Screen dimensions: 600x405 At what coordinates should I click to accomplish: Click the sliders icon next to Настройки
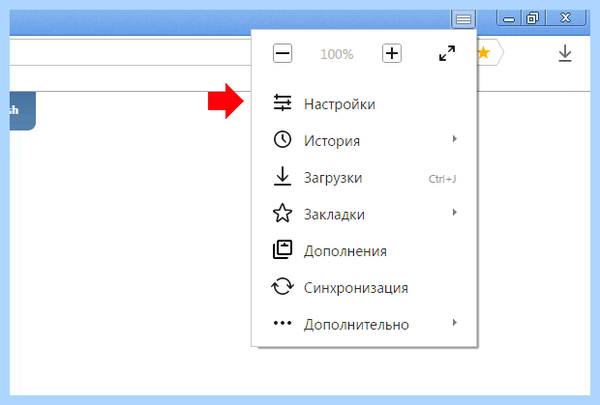click(282, 103)
